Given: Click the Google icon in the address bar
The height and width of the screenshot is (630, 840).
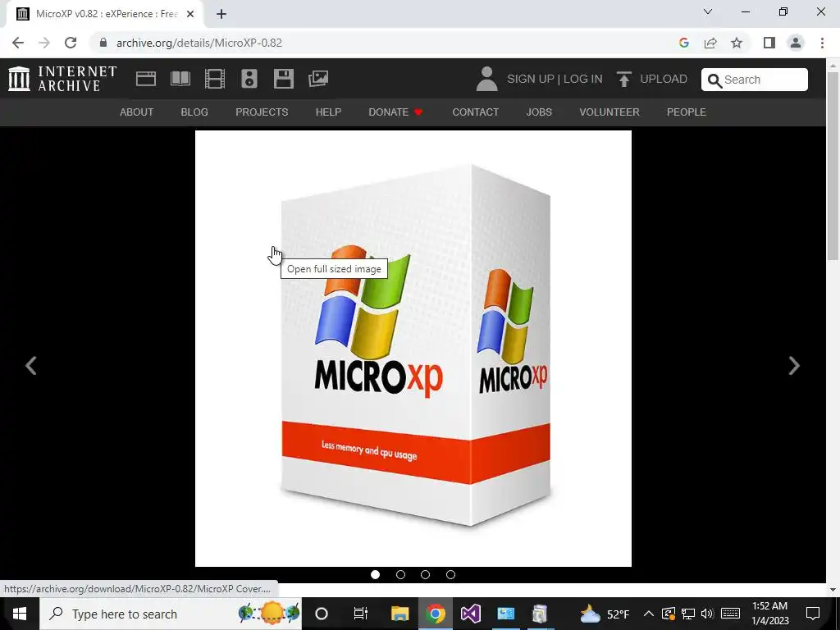Looking at the screenshot, I should [683, 43].
